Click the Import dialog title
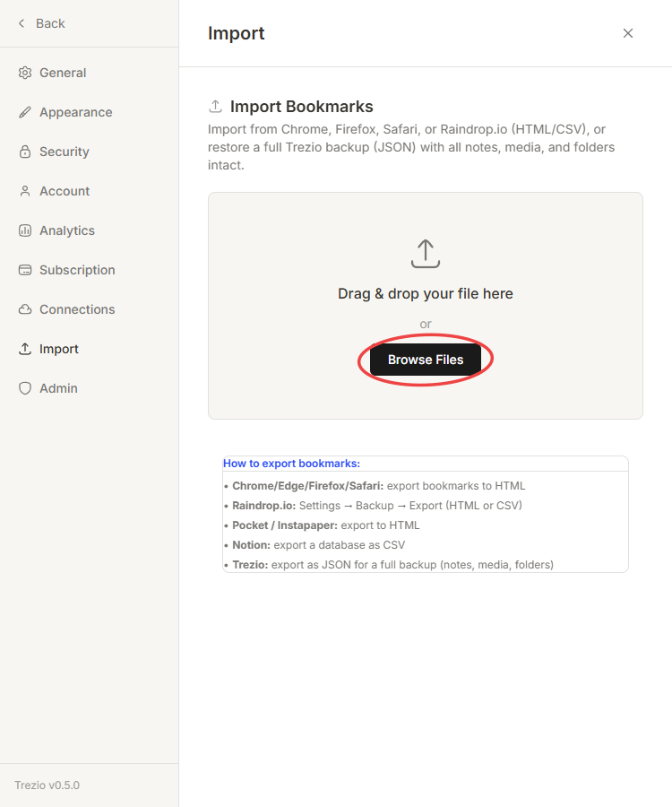The height and width of the screenshot is (807, 672). (x=236, y=33)
